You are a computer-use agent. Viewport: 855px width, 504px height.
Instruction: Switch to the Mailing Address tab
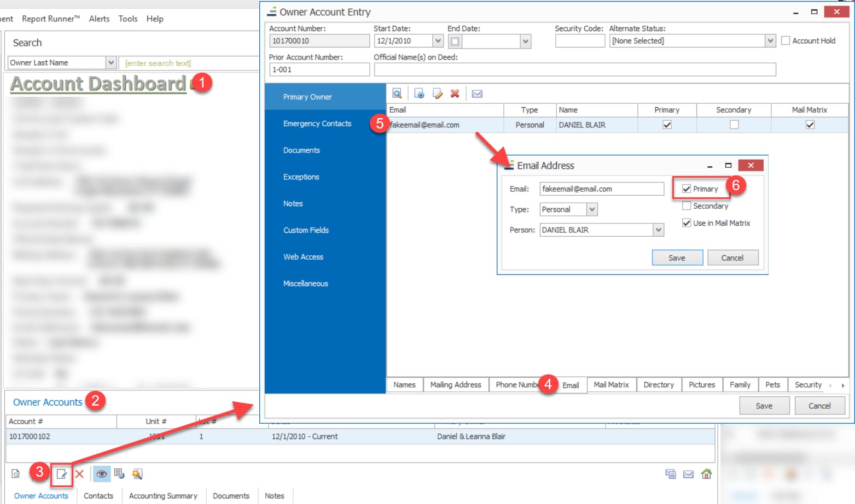[456, 385]
